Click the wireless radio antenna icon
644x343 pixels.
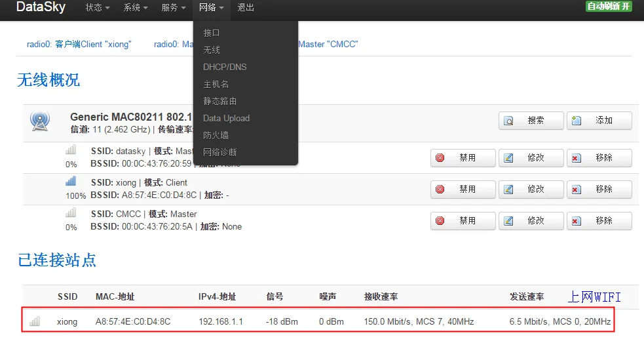(40, 121)
